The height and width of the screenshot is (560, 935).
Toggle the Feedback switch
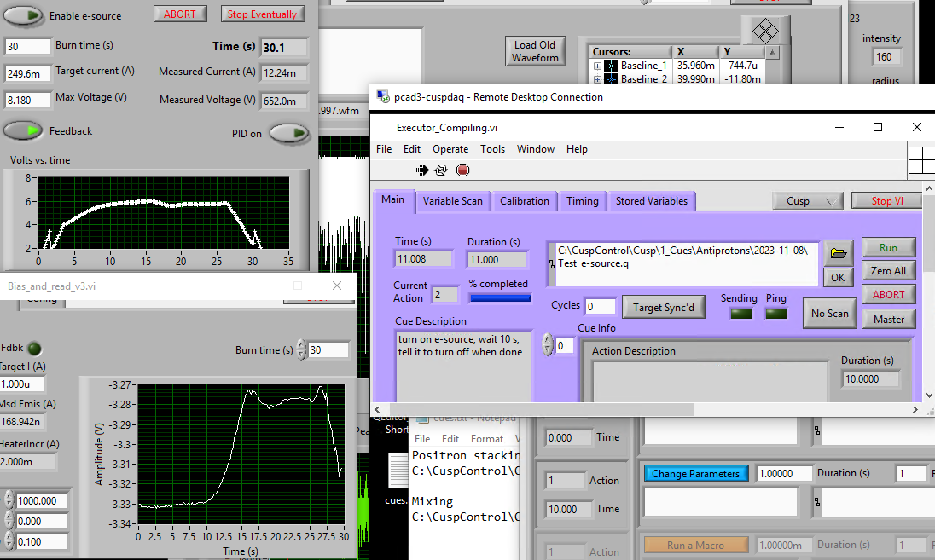coord(23,130)
